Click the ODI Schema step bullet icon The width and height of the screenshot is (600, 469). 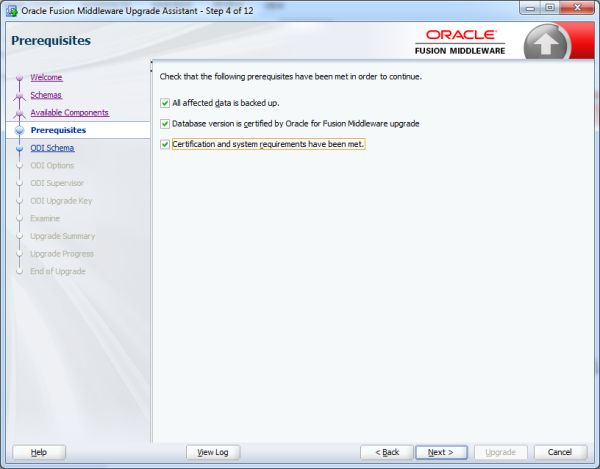click(20, 148)
